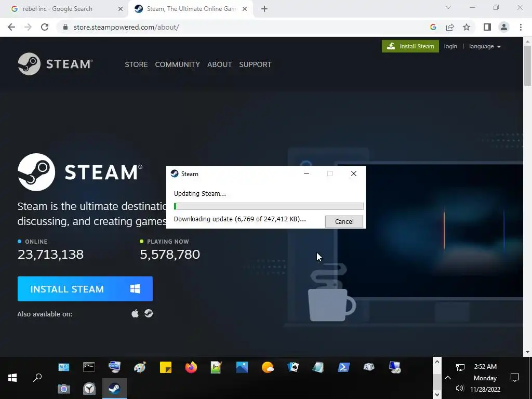The image size is (532, 399).
Task: Open the Camera taskbar icon
Action: click(x=63, y=389)
